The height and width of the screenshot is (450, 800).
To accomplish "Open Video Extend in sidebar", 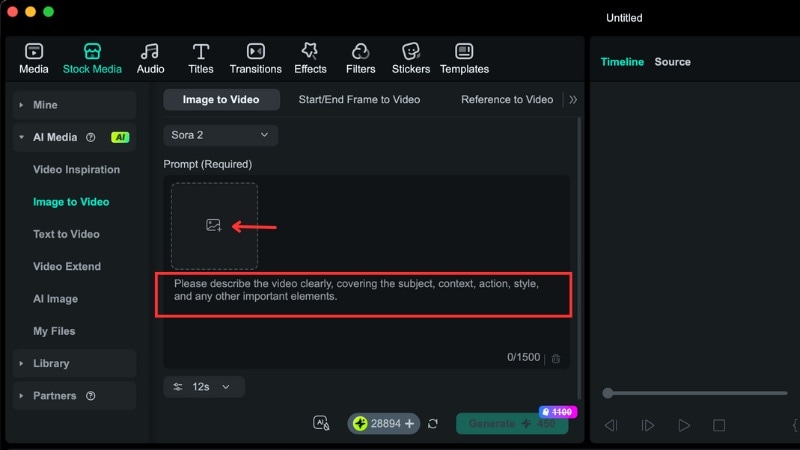I will pyautogui.click(x=67, y=266).
